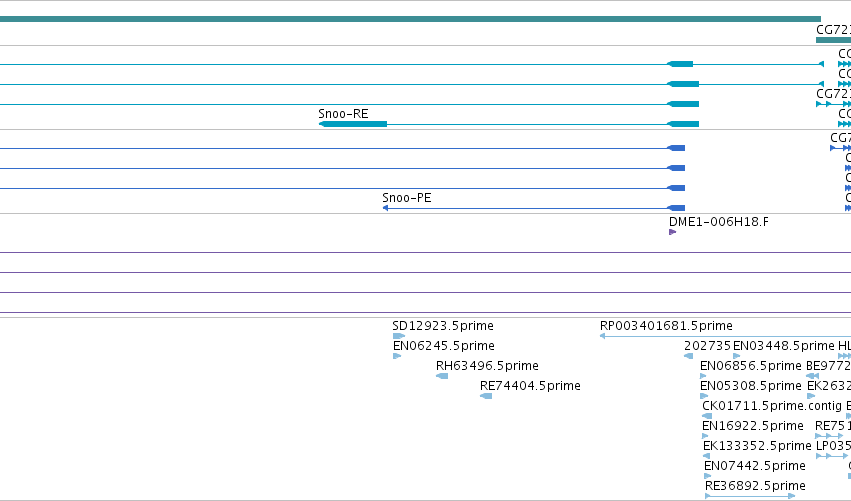This screenshot has width=851, height=501.
Task: Select the arrowhead at Snoo-PE transcript's left end
Action: pos(385,208)
